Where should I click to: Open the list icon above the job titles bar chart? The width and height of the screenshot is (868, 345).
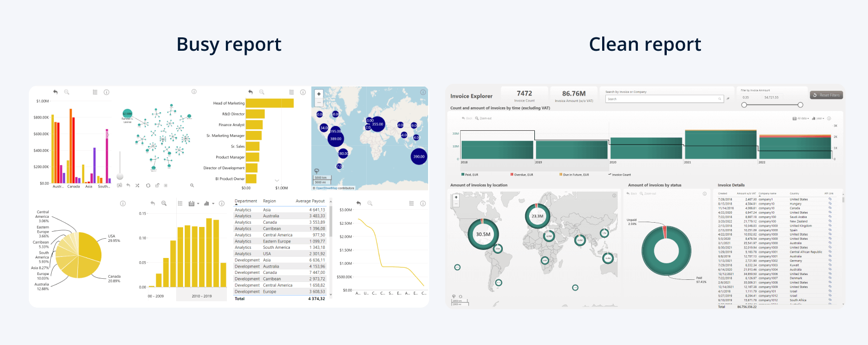tap(291, 92)
